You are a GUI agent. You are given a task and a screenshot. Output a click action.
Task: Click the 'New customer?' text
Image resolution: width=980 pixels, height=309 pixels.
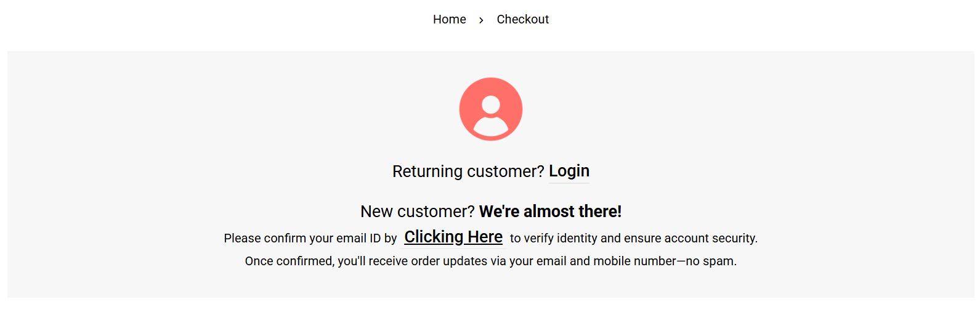tap(417, 212)
